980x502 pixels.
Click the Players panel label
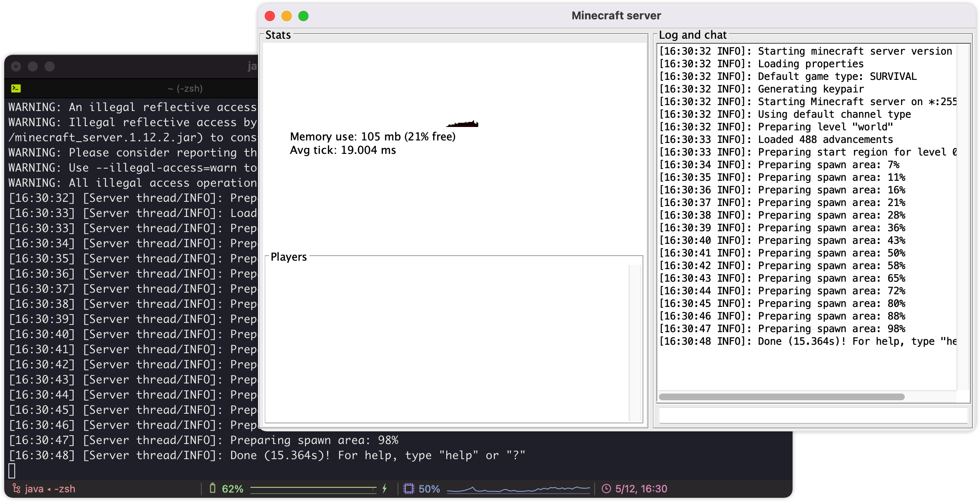[289, 257]
